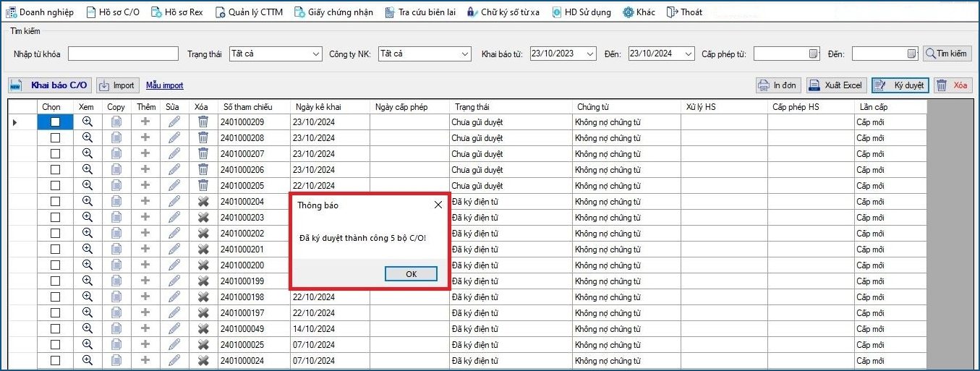Click the Tìm kiếm search button

pos(947,54)
